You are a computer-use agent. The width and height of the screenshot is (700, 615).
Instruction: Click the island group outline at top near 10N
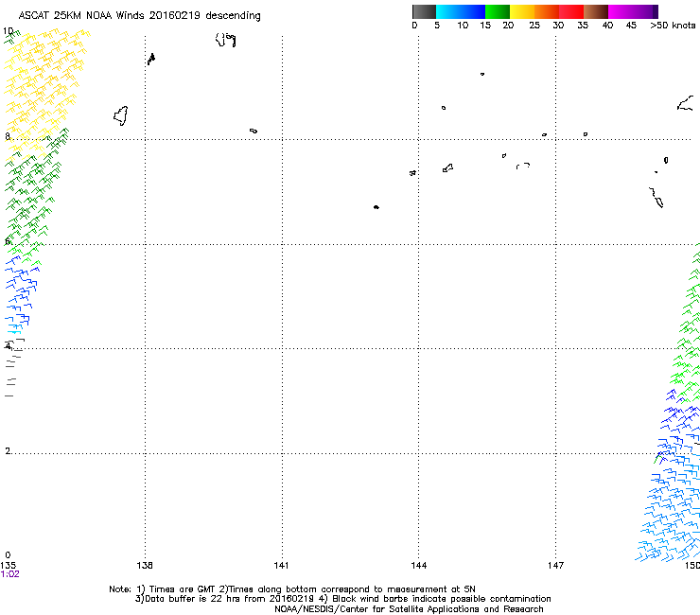[225, 40]
